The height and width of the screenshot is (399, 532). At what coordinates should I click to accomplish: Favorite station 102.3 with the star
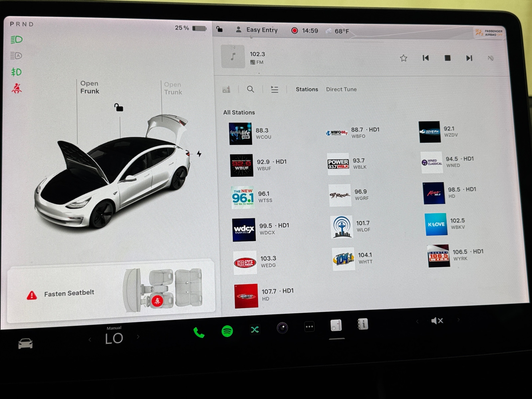coord(403,58)
